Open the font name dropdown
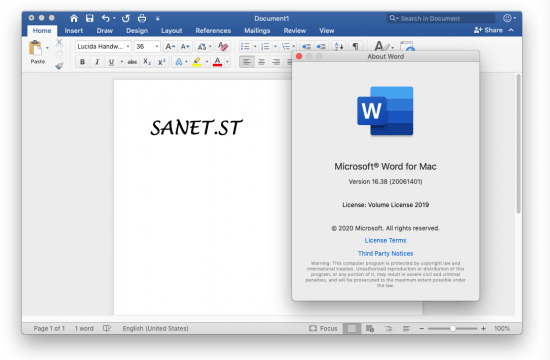The width and height of the screenshot is (550, 360). pos(128,46)
